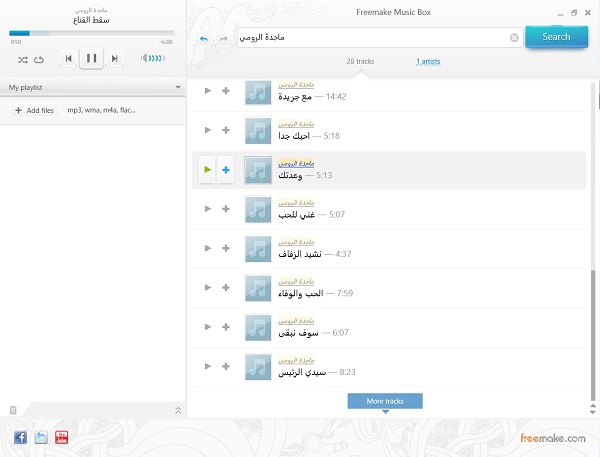Image resolution: width=600 pixels, height=457 pixels.
Task: Click album thumbnail of the 5:18 track
Action: 258,131
